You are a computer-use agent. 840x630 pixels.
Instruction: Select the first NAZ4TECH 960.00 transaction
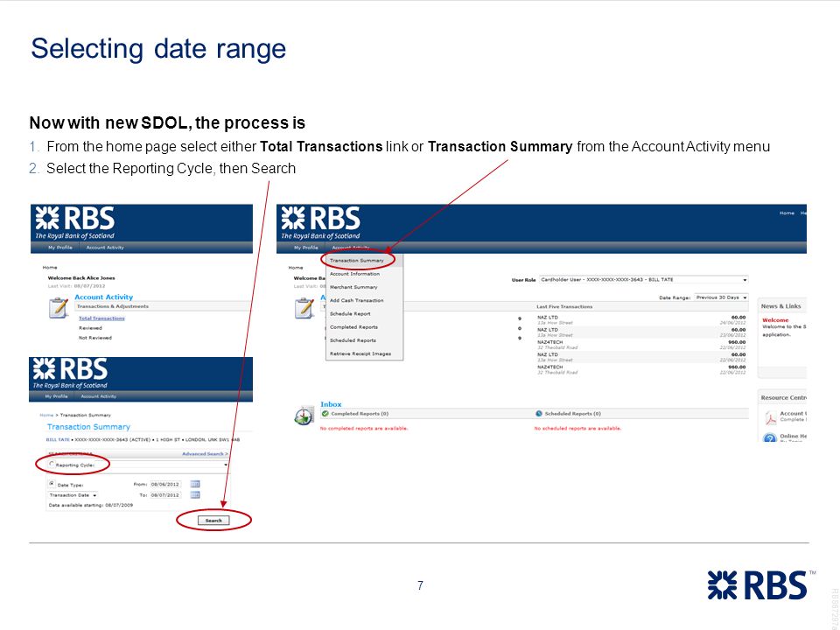pyautogui.click(x=641, y=345)
